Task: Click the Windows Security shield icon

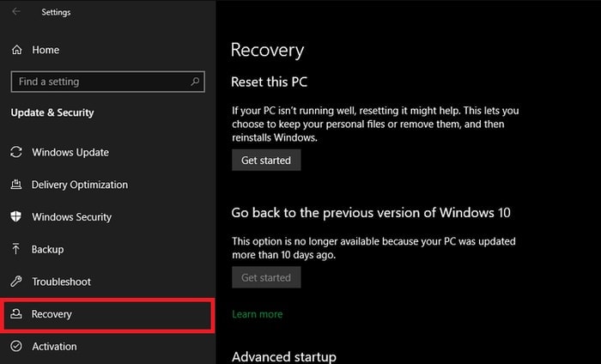Action: [x=16, y=216]
